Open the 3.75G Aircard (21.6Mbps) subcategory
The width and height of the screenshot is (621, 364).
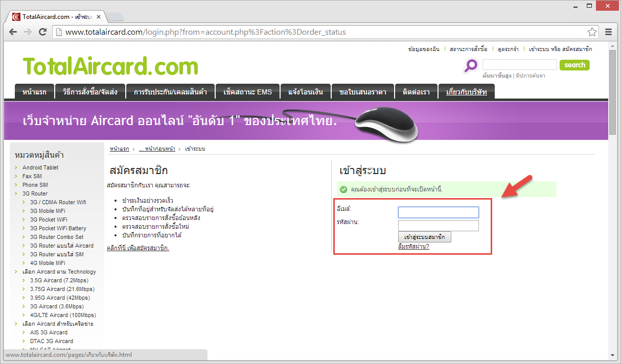(x=62, y=289)
